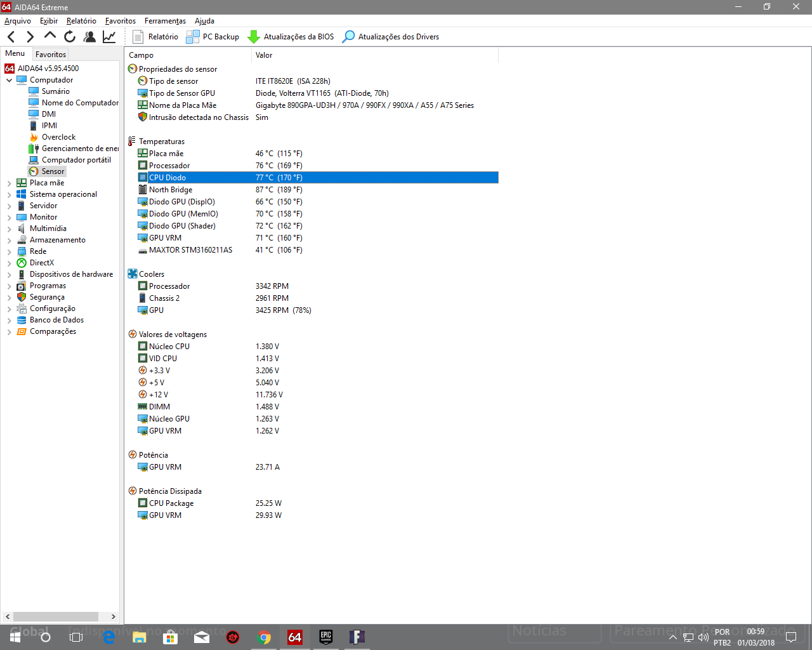
Task: Click the sidebar horizontal scrollbar thumb
Action: (x=56, y=616)
